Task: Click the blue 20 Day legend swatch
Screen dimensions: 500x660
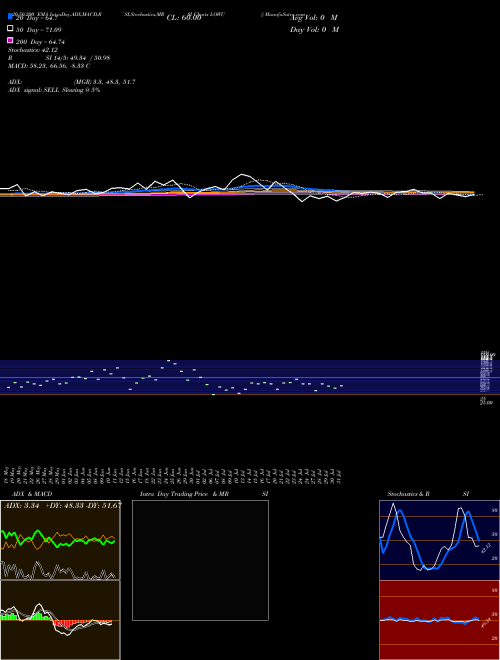Action: [10, 17]
